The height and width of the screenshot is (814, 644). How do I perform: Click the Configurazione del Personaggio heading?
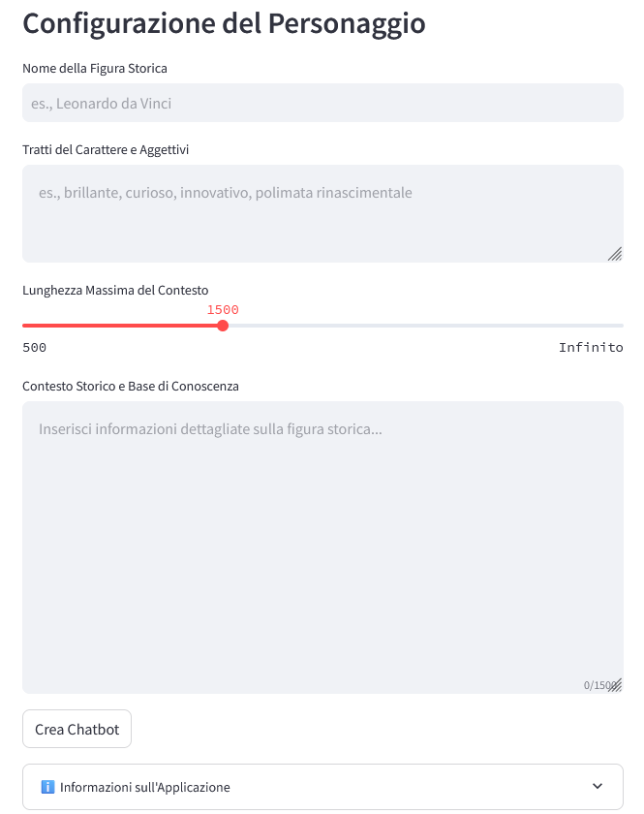coord(224,23)
